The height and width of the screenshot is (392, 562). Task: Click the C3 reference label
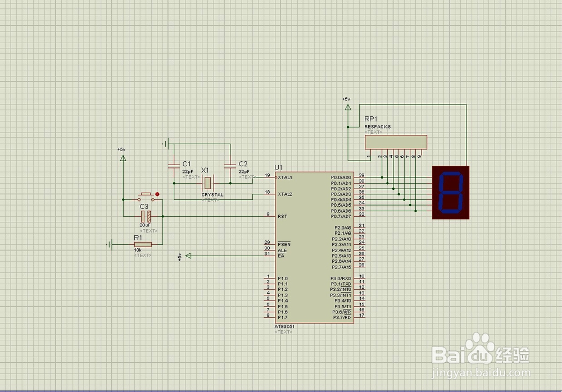[x=144, y=207]
